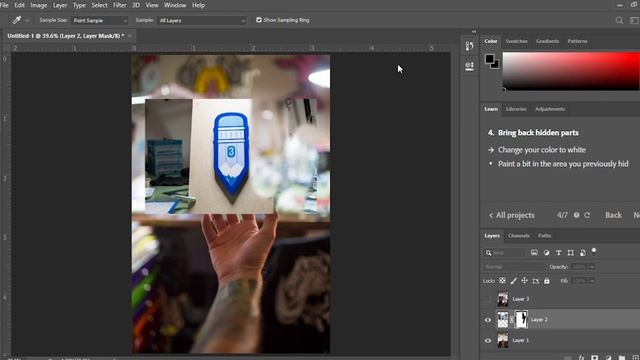The image size is (640, 360).
Task: Open the History panel icon in dock
Action: 469,46
